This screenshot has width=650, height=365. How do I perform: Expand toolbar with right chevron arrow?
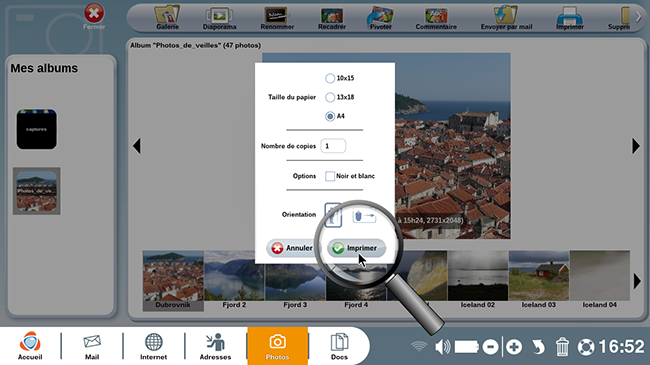click(x=638, y=17)
